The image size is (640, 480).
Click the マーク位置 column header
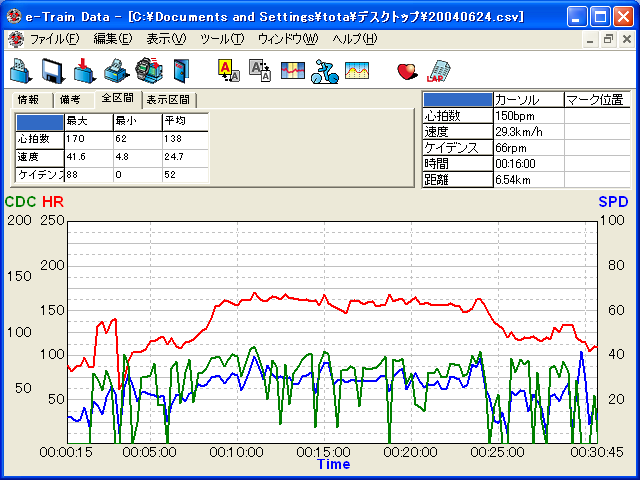[x=595, y=100]
